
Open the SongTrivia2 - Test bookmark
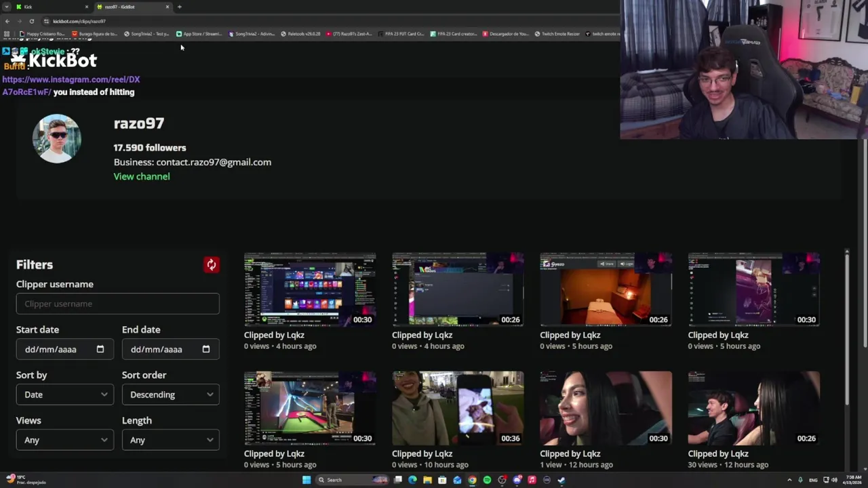tap(146, 34)
